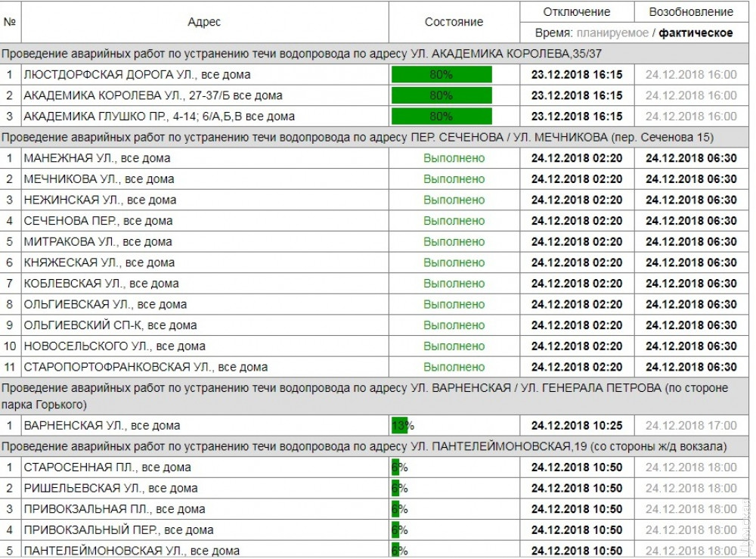This screenshot has height=559, width=756.
Task: Click the section heading for Варненская / Генерала Петрова
Action: (x=364, y=396)
